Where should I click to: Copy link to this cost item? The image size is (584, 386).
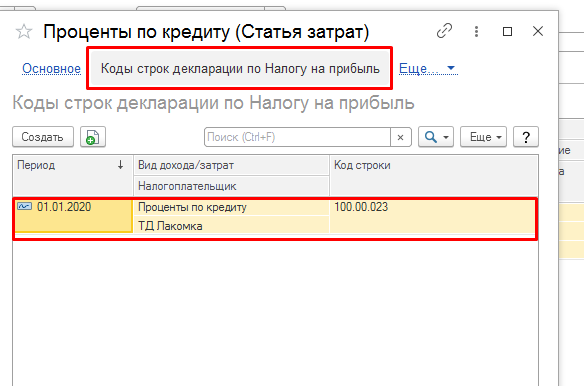tap(444, 31)
